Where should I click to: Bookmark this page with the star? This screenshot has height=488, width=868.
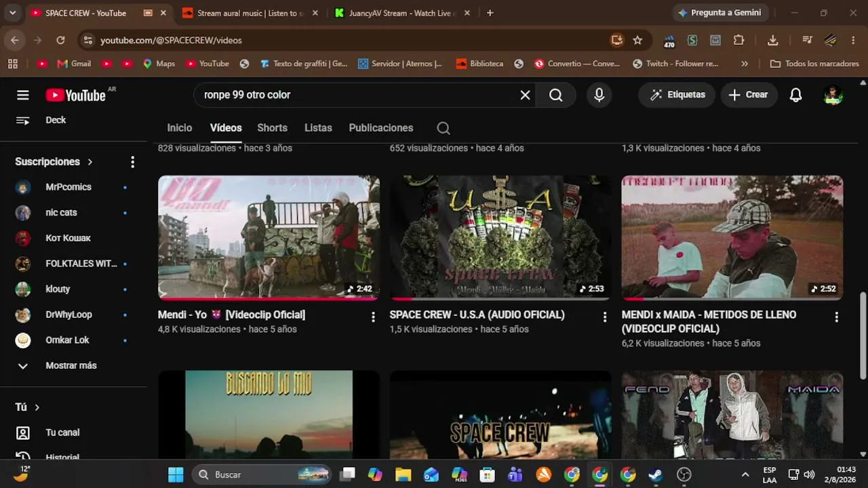coord(637,40)
